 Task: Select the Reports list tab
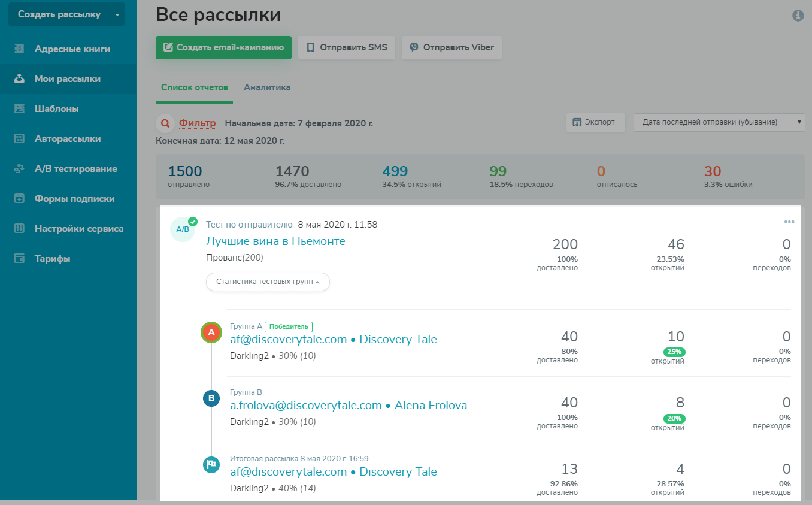pos(195,87)
